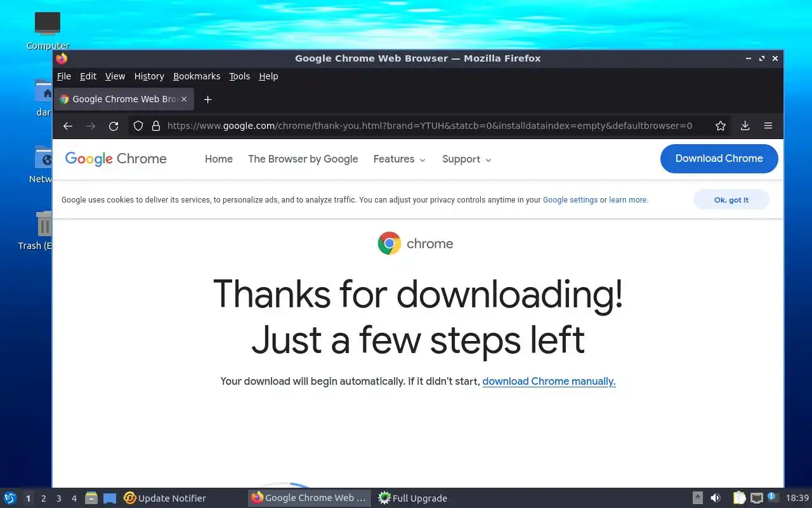
Task: Open the home folder desktop icon
Action: click(x=43, y=97)
